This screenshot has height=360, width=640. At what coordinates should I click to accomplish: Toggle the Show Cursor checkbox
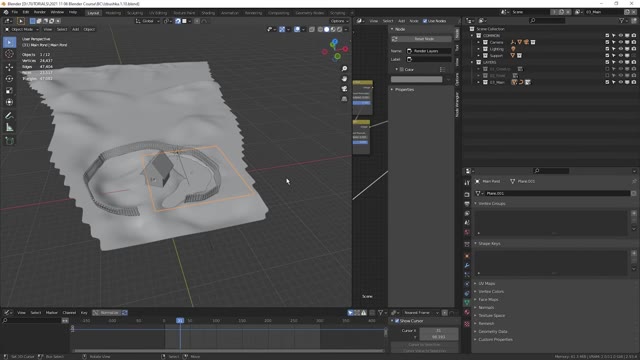tap(397, 321)
